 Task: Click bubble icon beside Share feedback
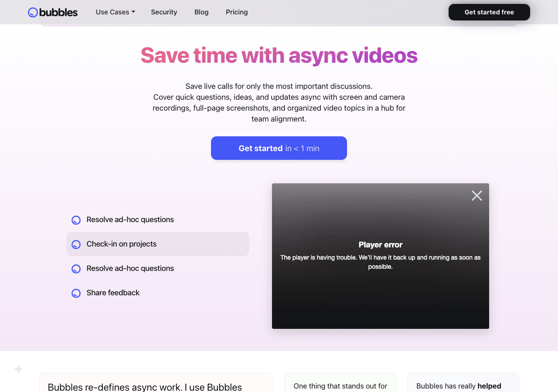[76, 293]
